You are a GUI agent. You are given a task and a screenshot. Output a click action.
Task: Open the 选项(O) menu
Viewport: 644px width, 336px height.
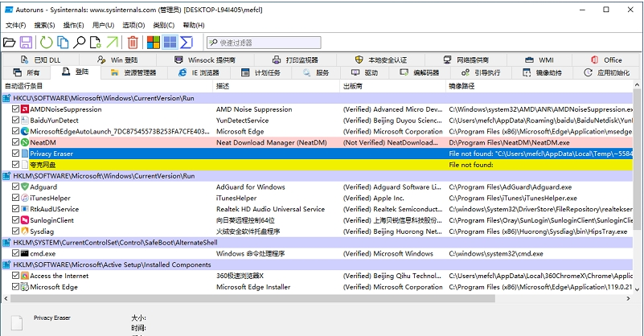pos(133,25)
